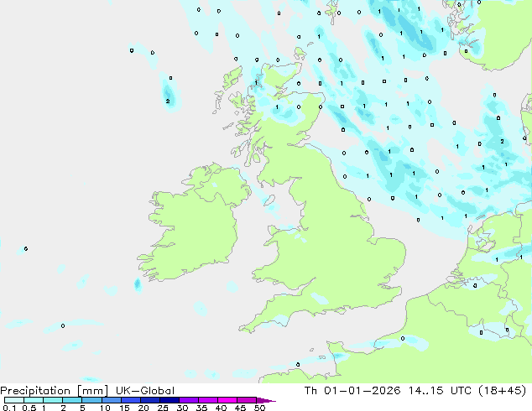Click the legend value '20'
The image size is (532, 411).
point(143,408)
